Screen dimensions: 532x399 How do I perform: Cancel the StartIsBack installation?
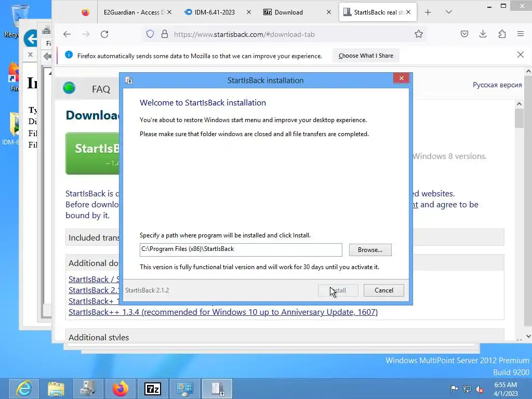tap(384, 290)
